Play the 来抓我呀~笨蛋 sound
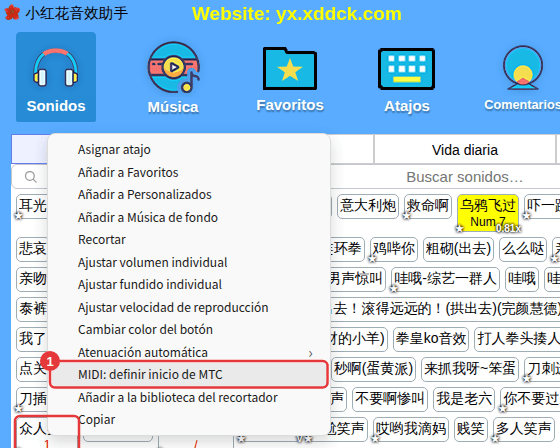Viewport: 560px width, 448px height. [x=470, y=369]
